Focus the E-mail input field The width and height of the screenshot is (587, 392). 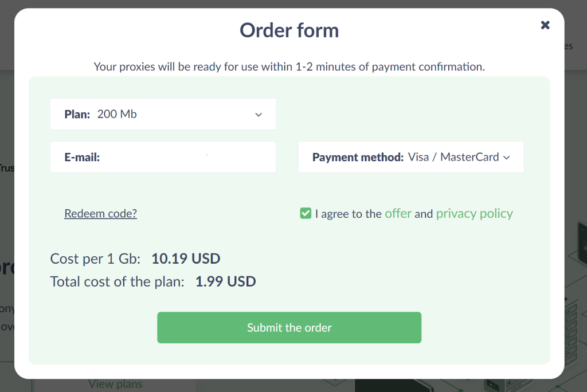163,157
